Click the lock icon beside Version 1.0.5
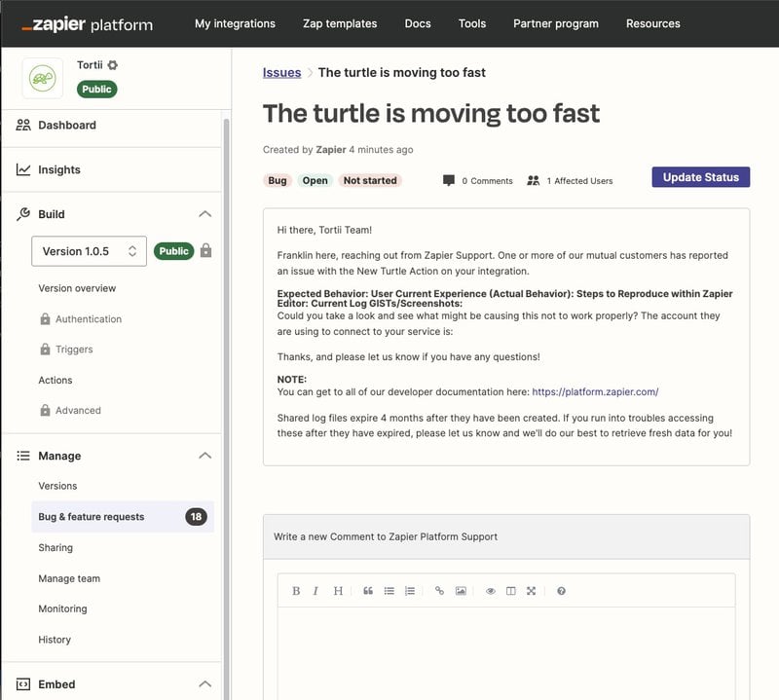 pos(206,251)
